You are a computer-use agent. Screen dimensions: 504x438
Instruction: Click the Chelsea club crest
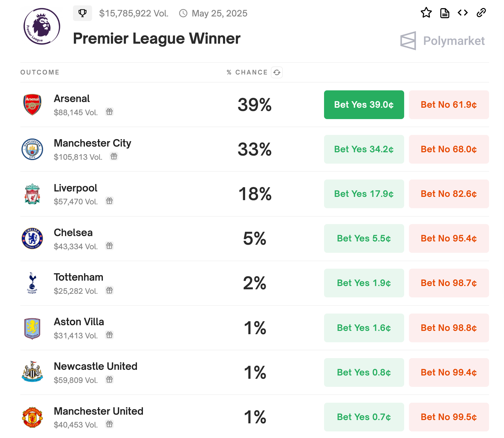32,238
